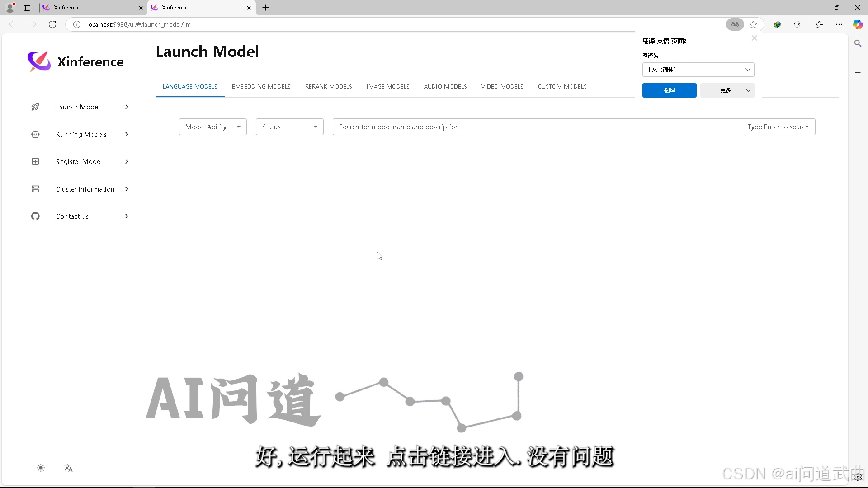
Task: Switch to the Embedding Models tab
Action: point(261,87)
